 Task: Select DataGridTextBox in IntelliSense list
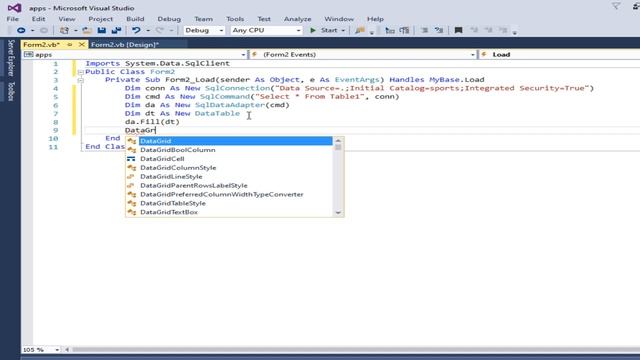229,212
